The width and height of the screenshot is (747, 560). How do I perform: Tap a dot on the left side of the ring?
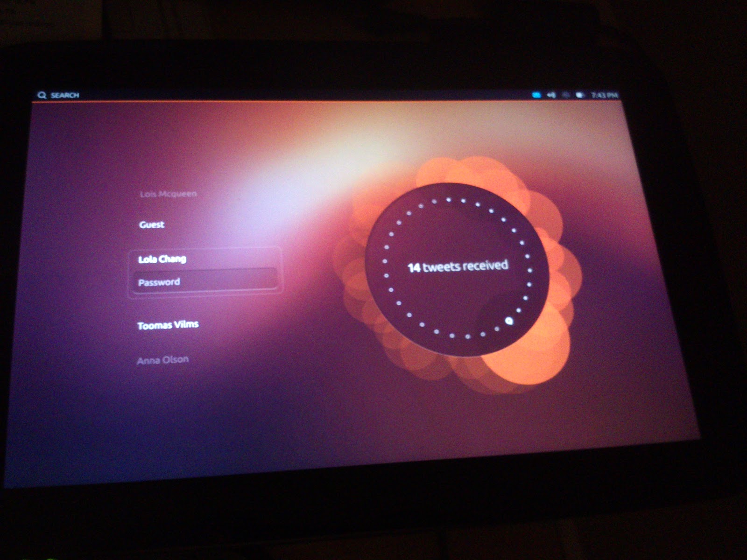[386, 261]
